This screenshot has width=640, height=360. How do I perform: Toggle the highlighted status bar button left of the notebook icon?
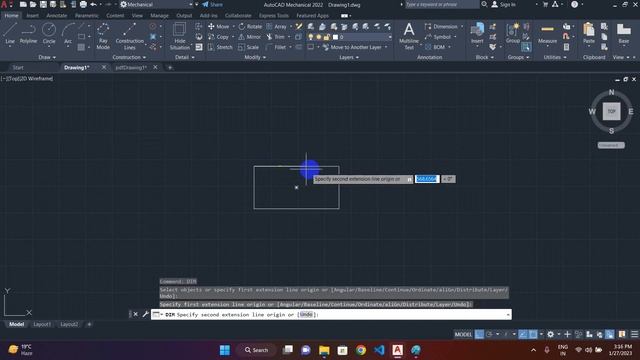(x=609, y=334)
